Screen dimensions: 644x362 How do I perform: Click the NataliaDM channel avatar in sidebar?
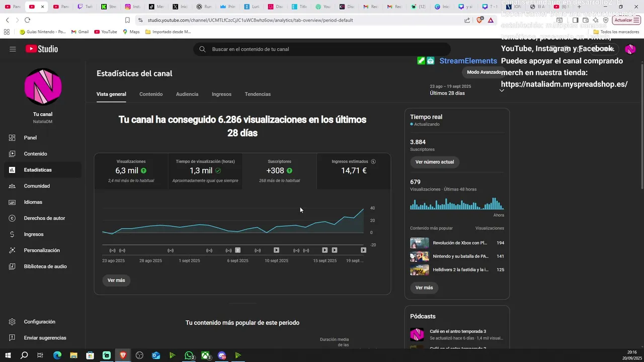(x=43, y=87)
